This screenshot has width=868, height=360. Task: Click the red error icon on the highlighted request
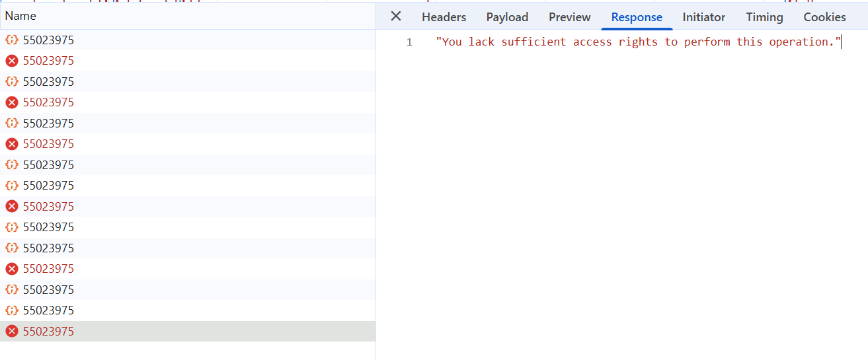(11, 331)
